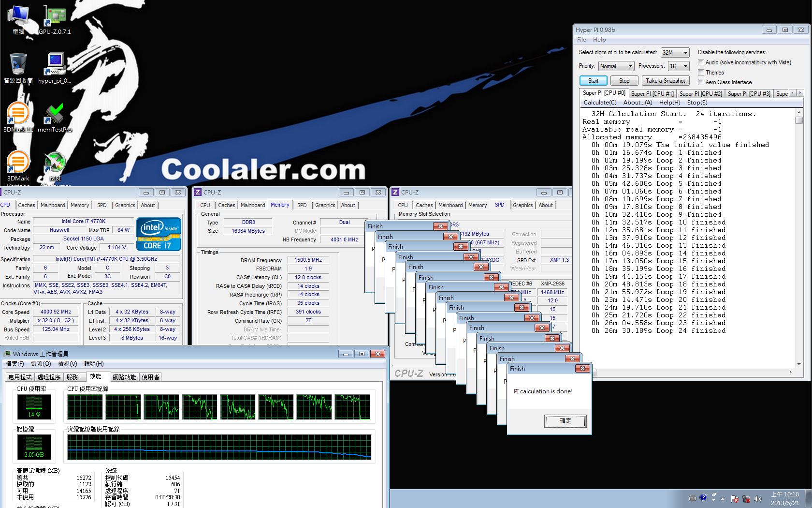
Task: Close the Hyper PI window
Action: [801, 30]
